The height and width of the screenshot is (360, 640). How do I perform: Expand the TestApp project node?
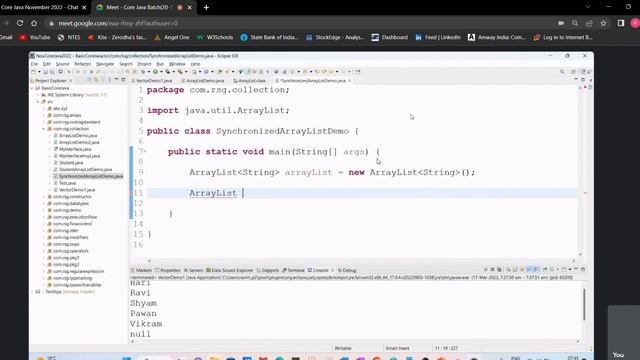pos(32,291)
